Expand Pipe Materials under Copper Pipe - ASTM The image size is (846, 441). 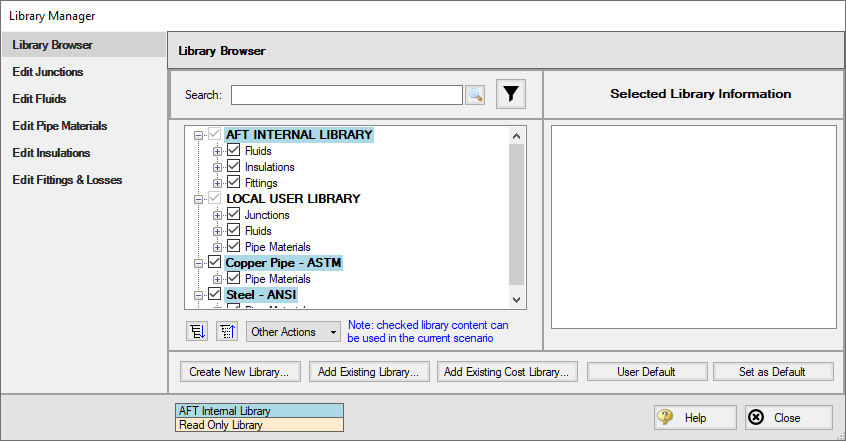tap(217, 280)
